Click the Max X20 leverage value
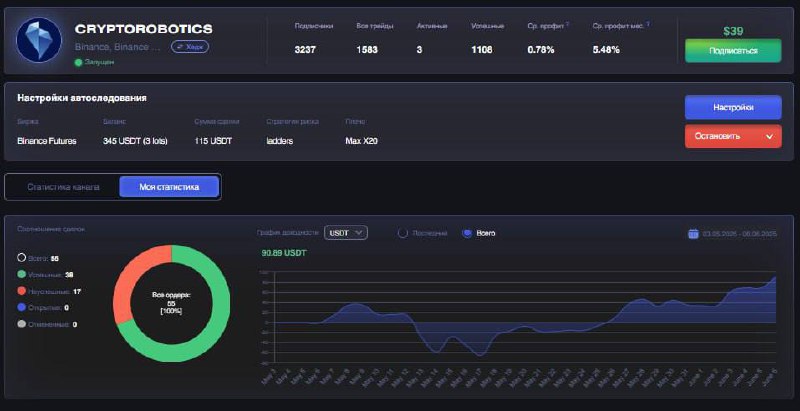800x411 pixels. (361, 141)
